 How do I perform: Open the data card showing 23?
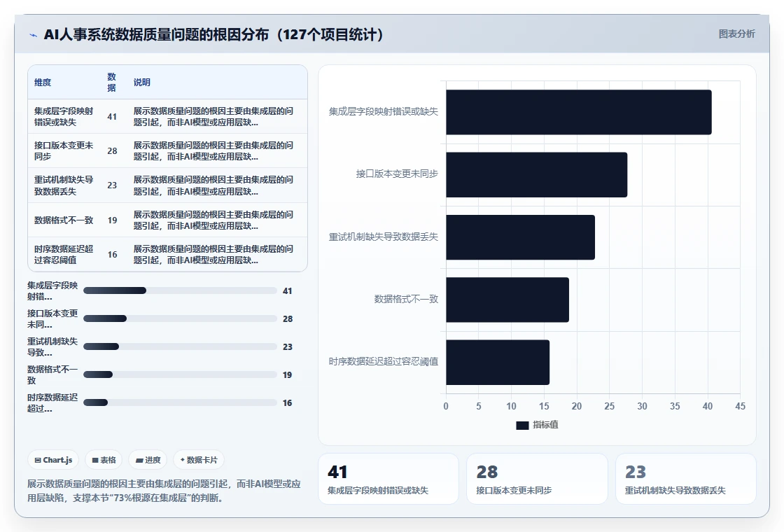tap(685, 479)
